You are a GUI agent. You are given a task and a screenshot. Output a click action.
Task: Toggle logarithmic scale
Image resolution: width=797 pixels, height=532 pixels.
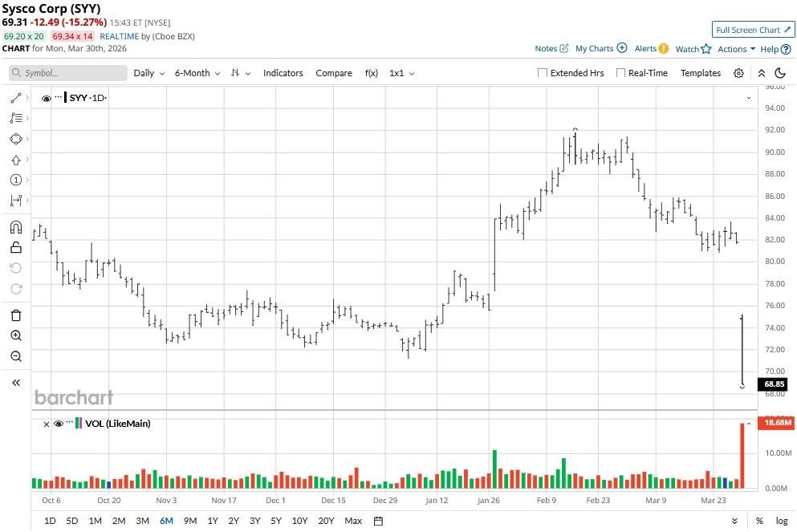click(782, 521)
